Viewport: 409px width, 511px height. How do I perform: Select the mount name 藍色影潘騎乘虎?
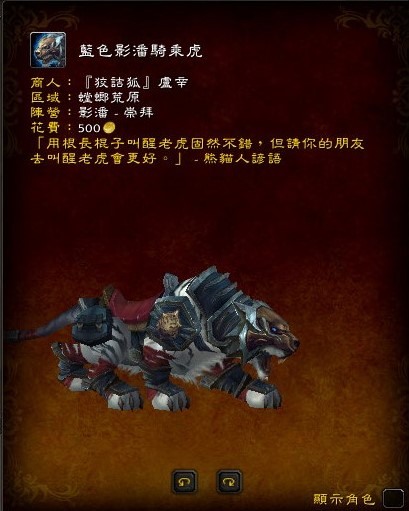[140, 51]
